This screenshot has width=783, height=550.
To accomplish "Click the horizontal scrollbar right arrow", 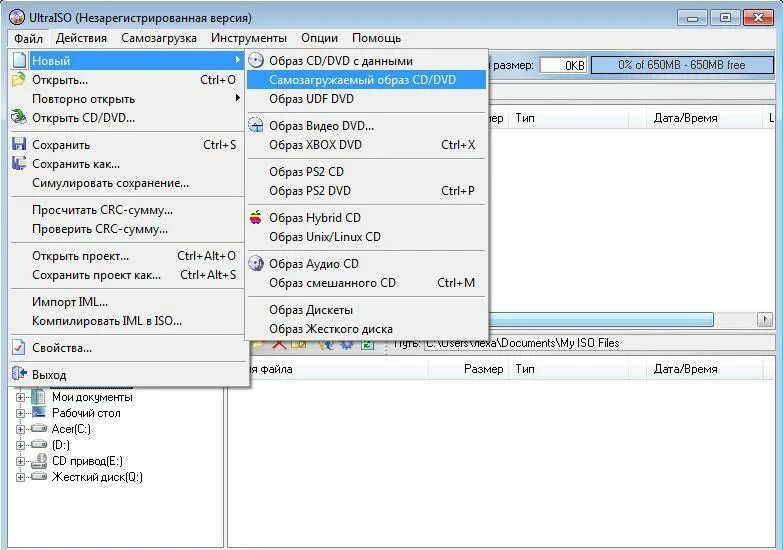I will click(765, 319).
